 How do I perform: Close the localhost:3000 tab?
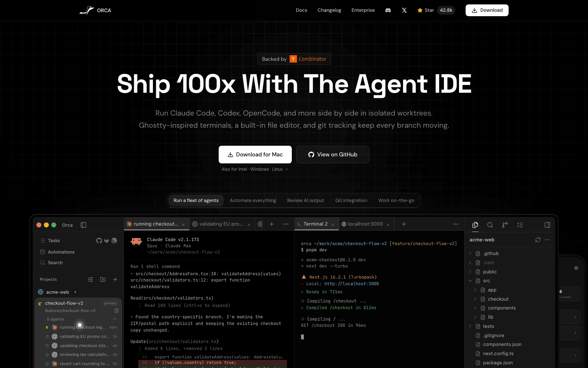pyautogui.click(x=388, y=224)
